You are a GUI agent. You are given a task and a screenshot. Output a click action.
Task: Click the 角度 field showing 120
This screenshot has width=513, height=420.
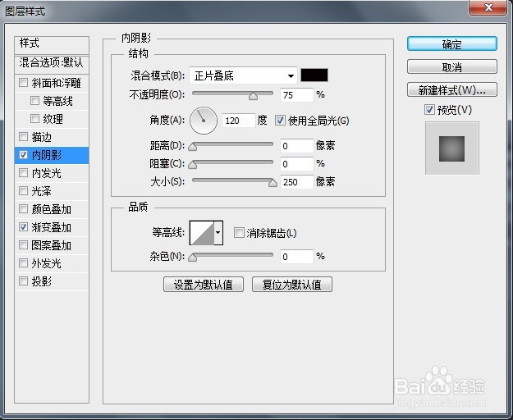239,121
